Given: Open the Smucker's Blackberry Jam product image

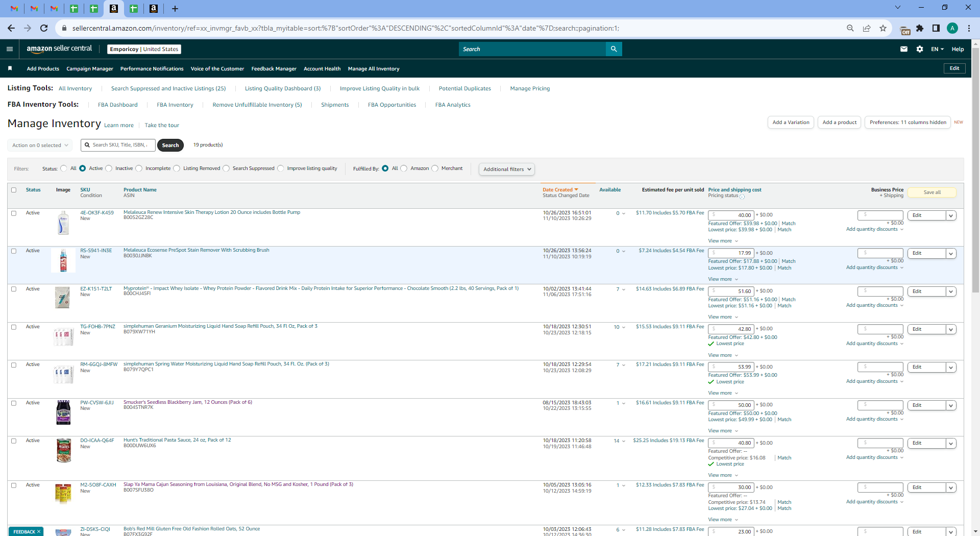Looking at the screenshot, I should [x=63, y=412].
